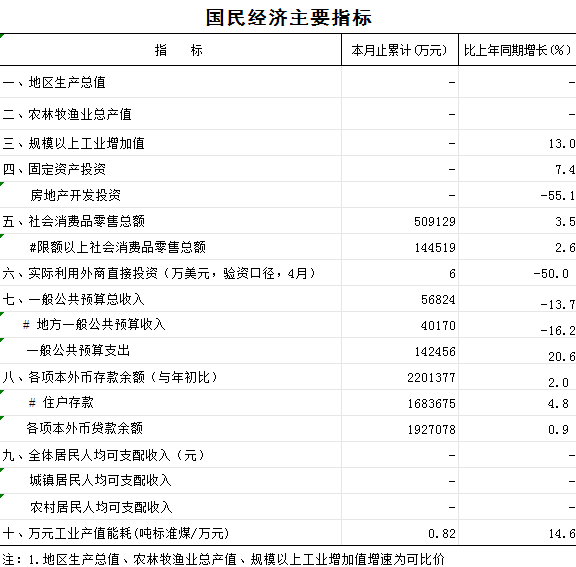The width and height of the screenshot is (576, 567).
Task: Select the 比上年同期增长(%) header cell
Action: point(517,50)
